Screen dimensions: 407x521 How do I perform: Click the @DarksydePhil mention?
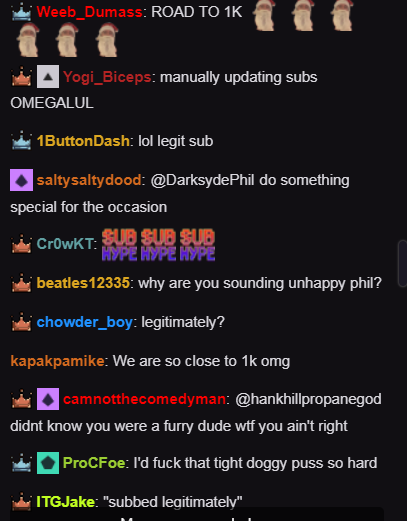click(x=203, y=180)
